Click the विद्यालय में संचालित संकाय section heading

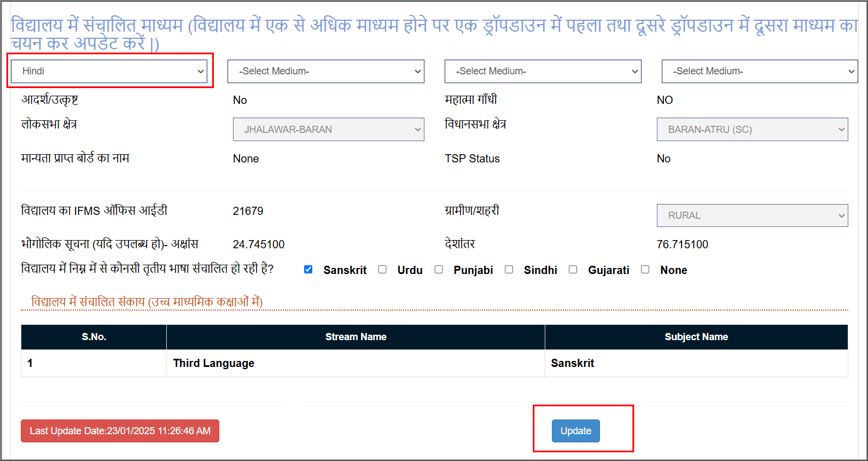point(147,301)
